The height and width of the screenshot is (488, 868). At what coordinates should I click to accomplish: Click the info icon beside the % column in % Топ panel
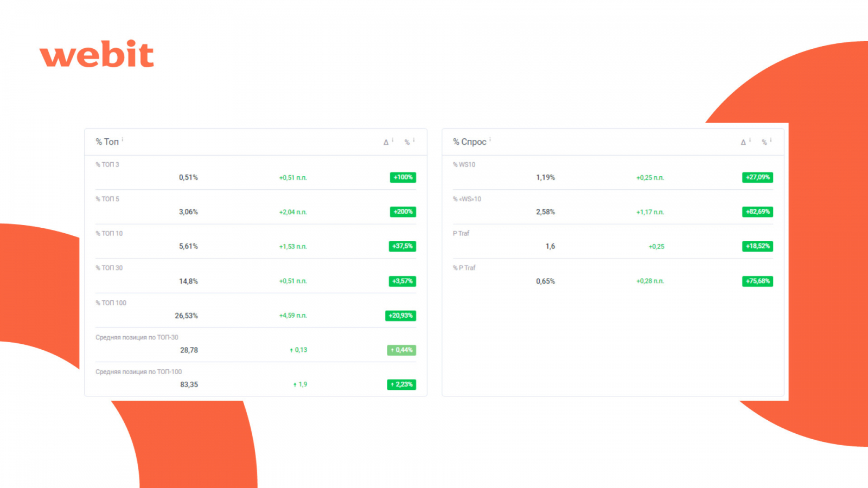point(413,140)
